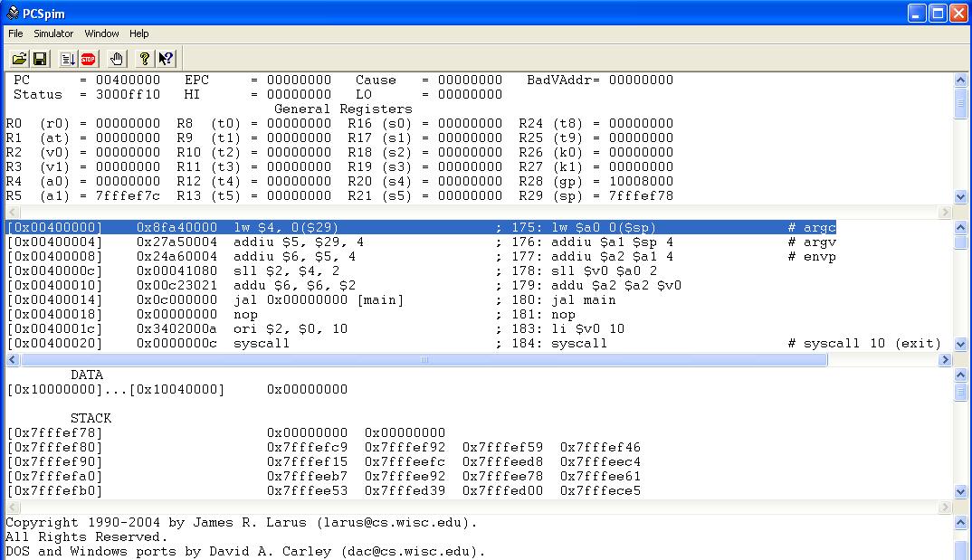The width and height of the screenshot is (972, 560).
Task: Click down arrow of text segment pane scrollbar
Action: pyautogui.click(x=960, y=345)
